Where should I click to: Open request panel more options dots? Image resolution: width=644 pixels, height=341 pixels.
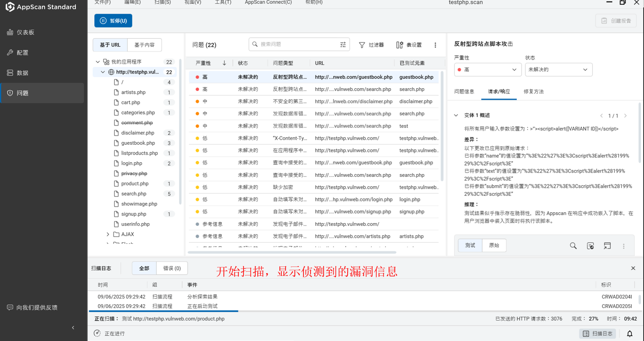pos(624,246)
